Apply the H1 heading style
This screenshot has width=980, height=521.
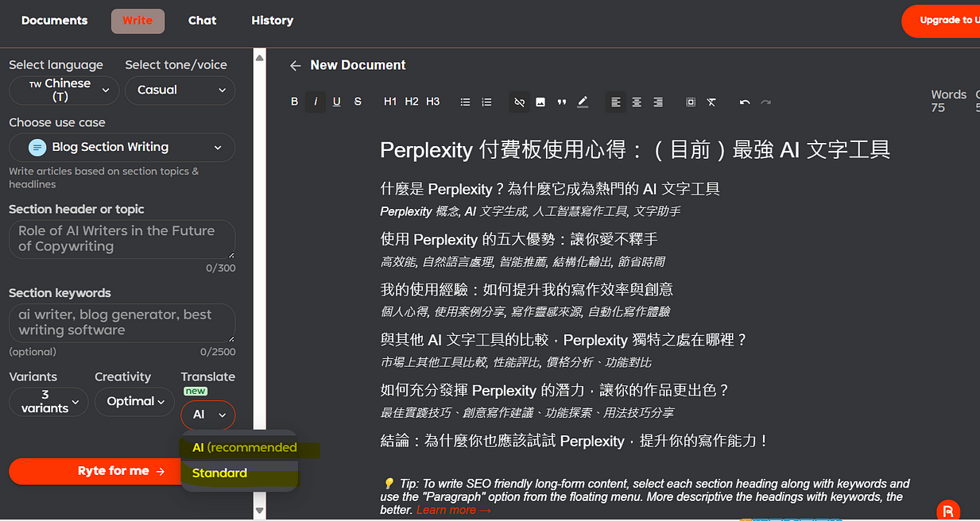(x=389, y=102)
